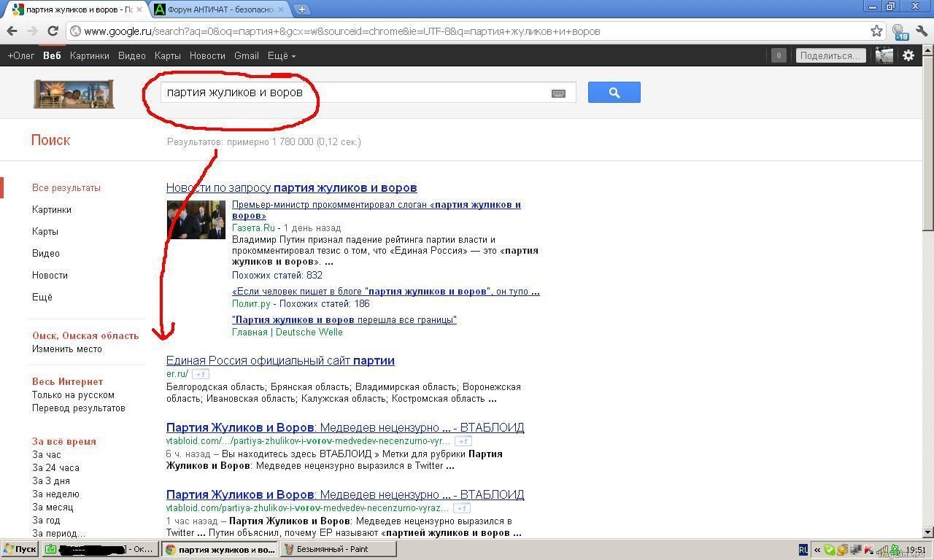934x560 pixels.
Task: Expand the 'Ещё' dropdown in top bar
Action: click(x=281, y=55)
